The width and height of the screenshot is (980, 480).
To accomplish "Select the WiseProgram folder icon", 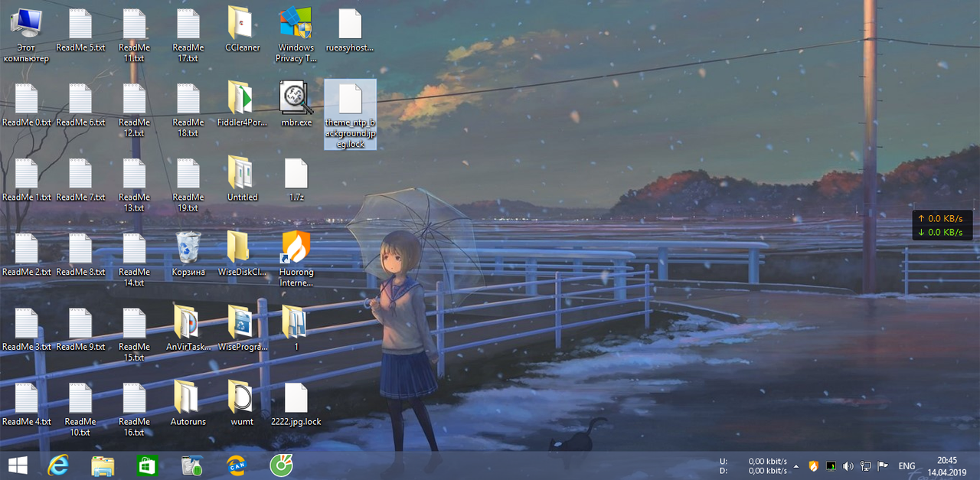I will click(243, 330).
